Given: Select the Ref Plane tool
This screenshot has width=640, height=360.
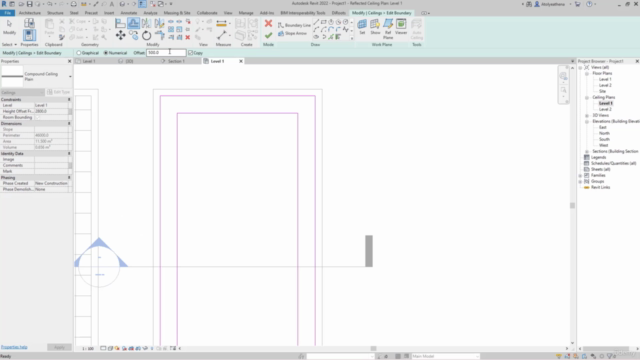Looking at the screenshot, I should (x=388, y=29).
